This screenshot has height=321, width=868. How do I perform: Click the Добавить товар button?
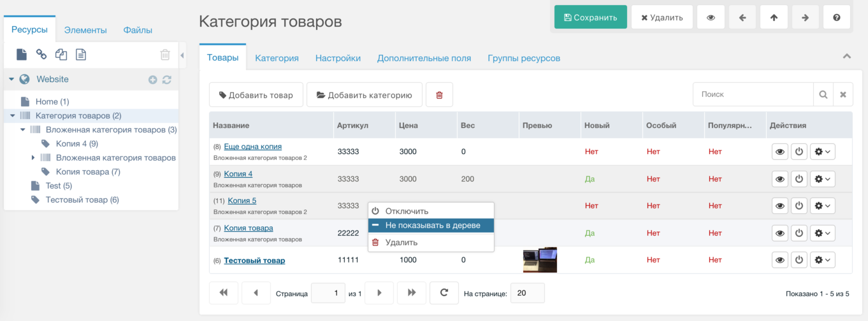pos(256,95)
